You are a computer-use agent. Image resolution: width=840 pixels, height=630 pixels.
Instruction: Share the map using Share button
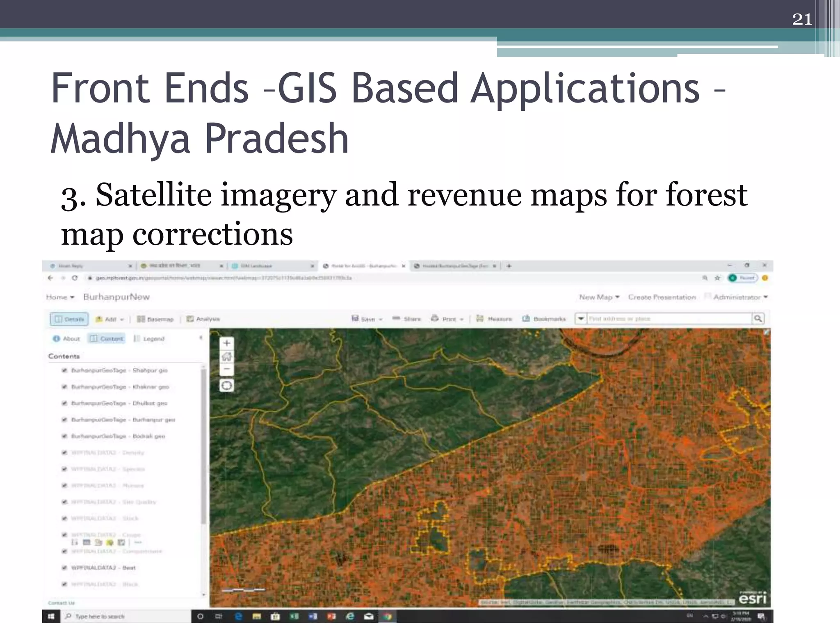click(406, 319)
